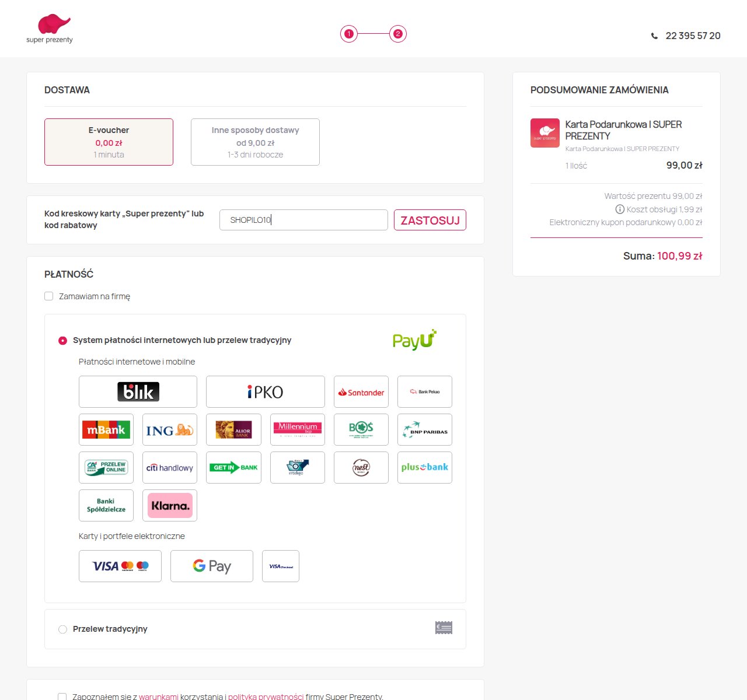Click Elektroniczny kupon podarunkowy 0,00 zł line

[626, 222]
